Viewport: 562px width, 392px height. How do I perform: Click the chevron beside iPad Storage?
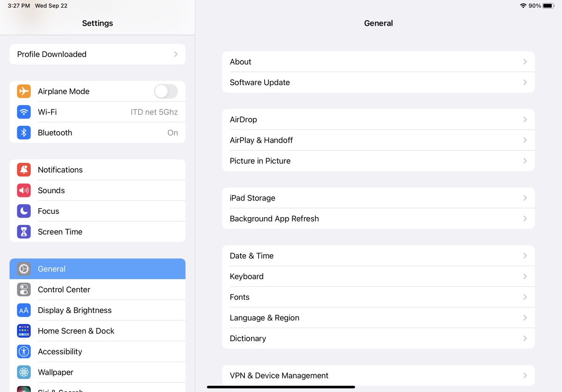point(525,198)
